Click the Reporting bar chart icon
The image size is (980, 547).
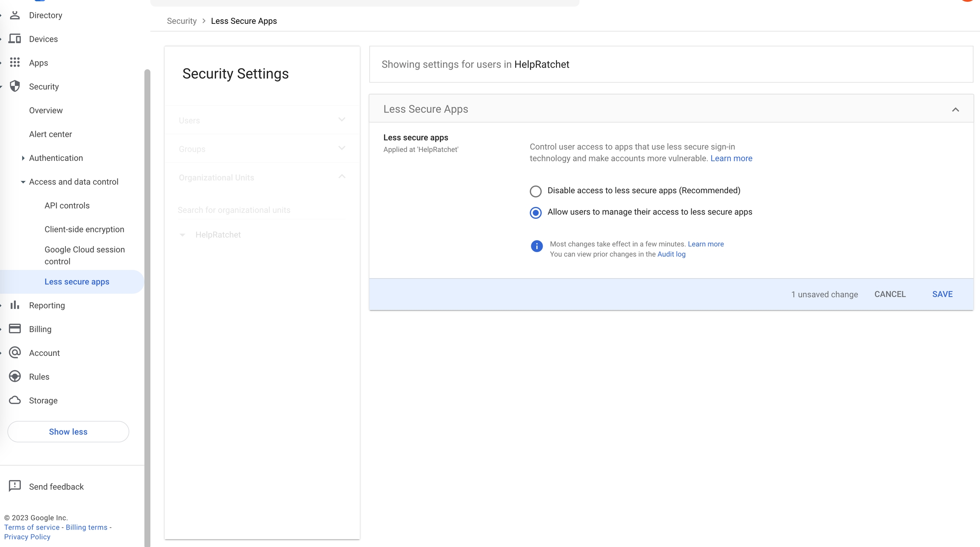15,305
